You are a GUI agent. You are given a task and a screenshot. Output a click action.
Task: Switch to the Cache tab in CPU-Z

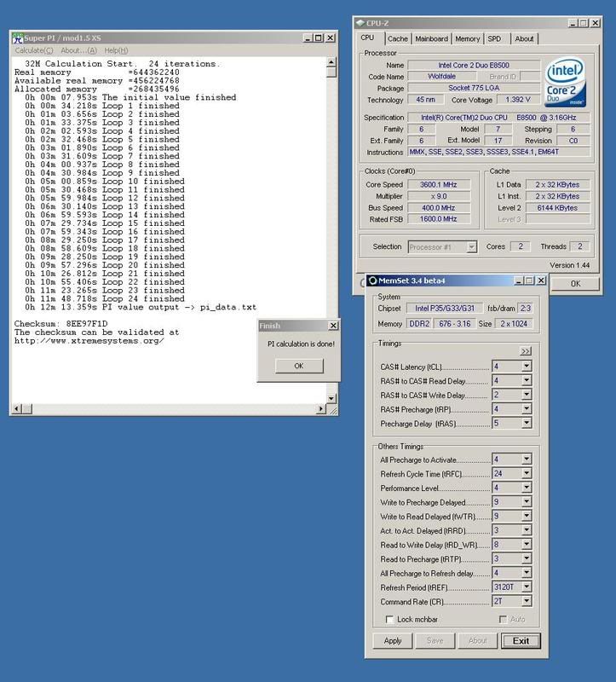coord(398,38)
